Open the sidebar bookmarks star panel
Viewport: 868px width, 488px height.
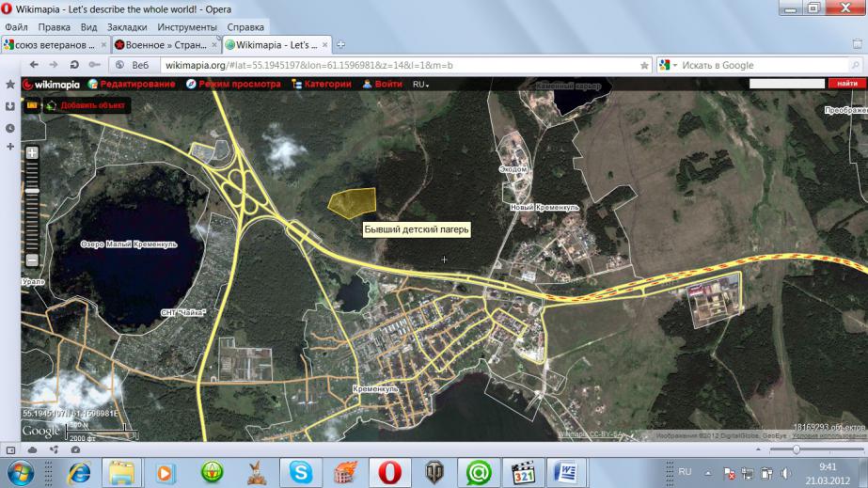9,84
